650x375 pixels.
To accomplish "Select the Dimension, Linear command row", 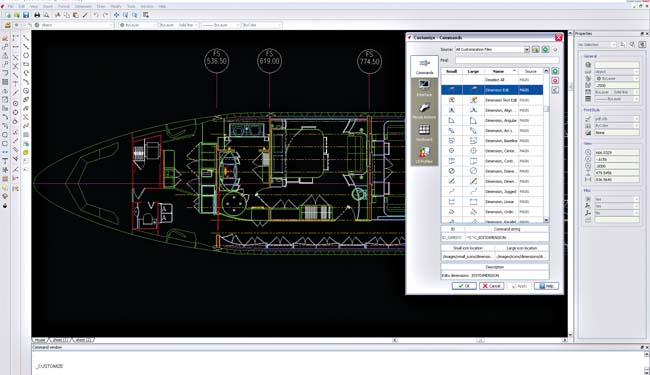I will [492, 201].
